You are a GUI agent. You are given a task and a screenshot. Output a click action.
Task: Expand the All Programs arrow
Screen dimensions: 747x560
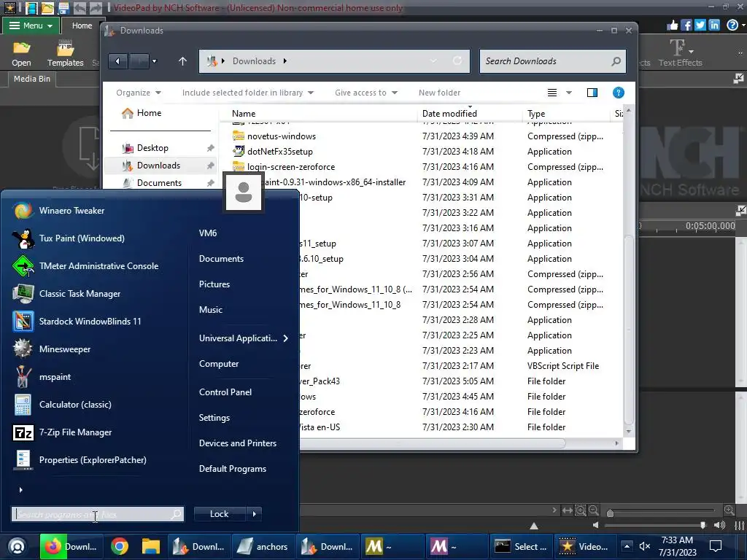coord(20,490)
